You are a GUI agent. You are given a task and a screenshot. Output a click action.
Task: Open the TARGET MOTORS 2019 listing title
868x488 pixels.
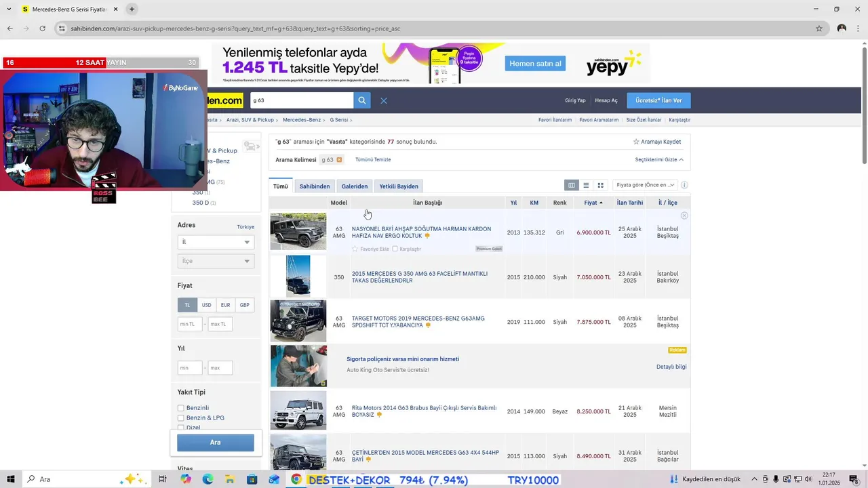tap(418, 322)
